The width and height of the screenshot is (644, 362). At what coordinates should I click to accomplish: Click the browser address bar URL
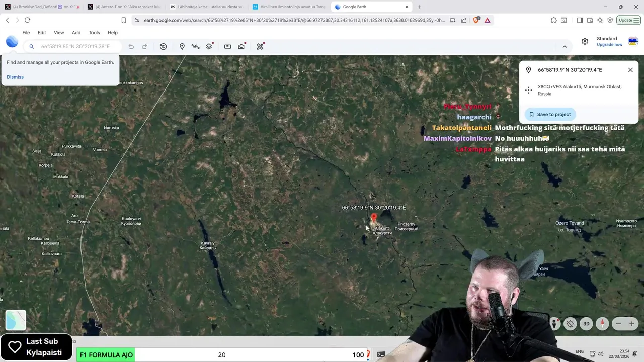point(294,20)
